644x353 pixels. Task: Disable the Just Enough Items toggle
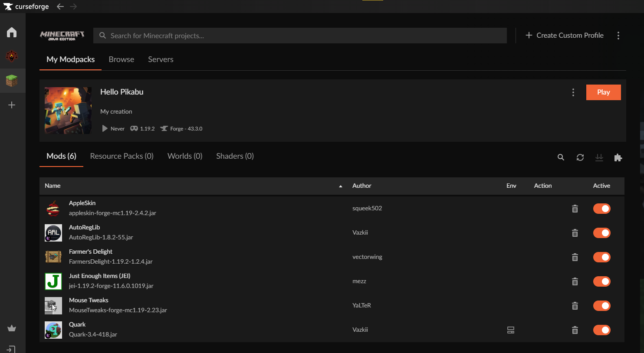click(602, 281)
